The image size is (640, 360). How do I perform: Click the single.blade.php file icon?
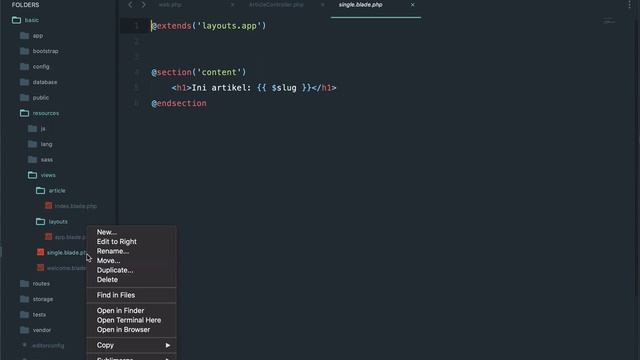coord(40,252)
